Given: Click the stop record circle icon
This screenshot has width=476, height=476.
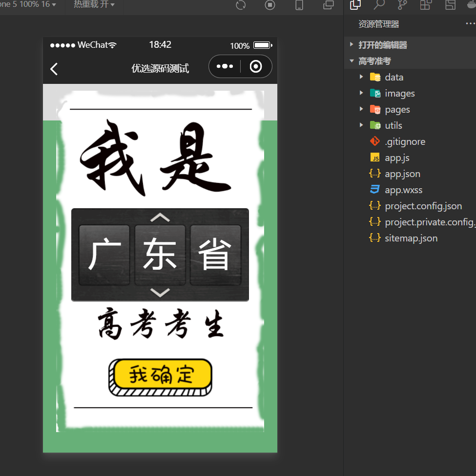Looking at the screenshot, I should [x=269, y=5].
